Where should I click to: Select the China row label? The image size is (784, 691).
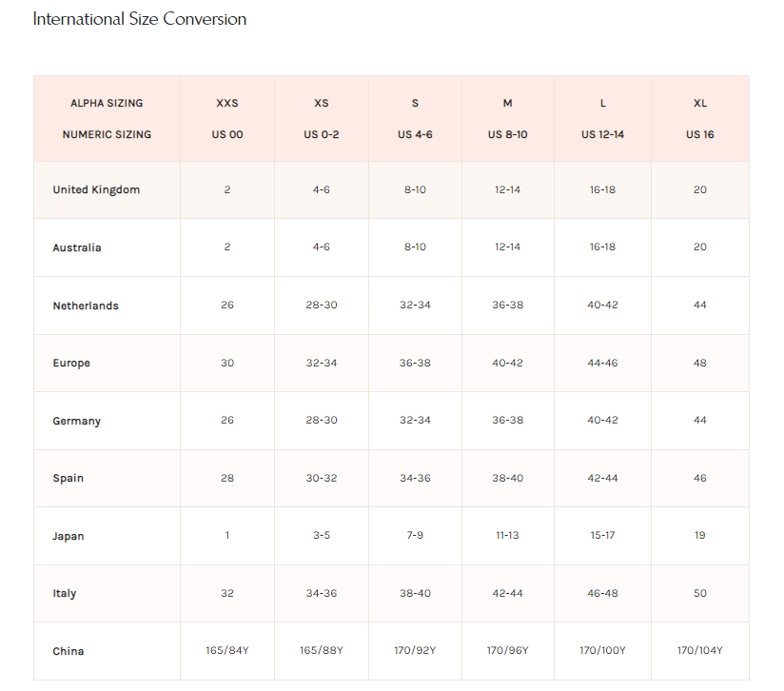(x=68, y=651)
